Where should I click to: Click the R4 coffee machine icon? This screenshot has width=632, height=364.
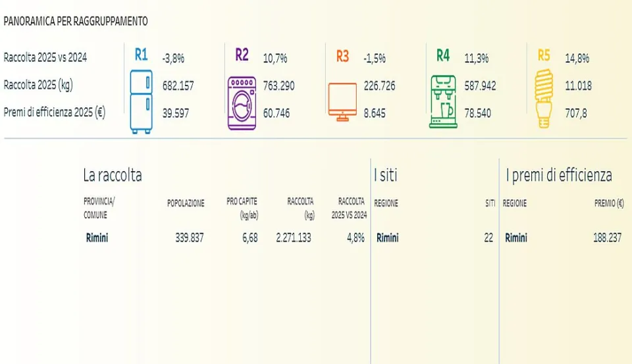442,101
